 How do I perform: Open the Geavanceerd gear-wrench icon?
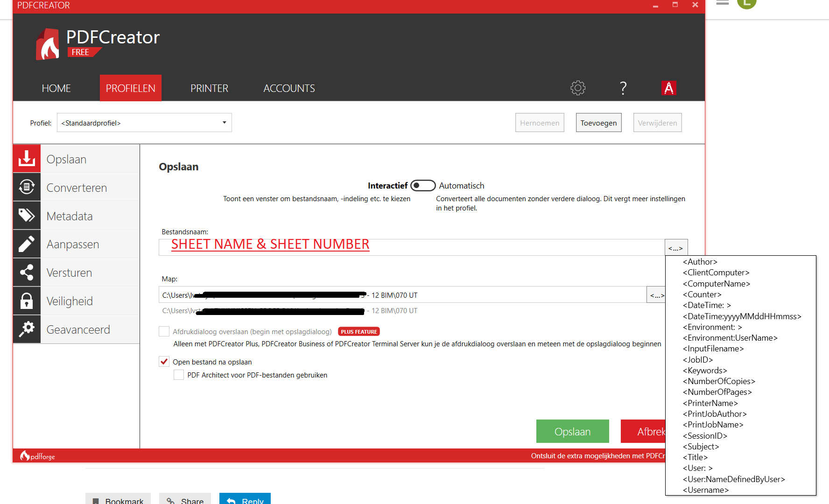coord(27,329)
